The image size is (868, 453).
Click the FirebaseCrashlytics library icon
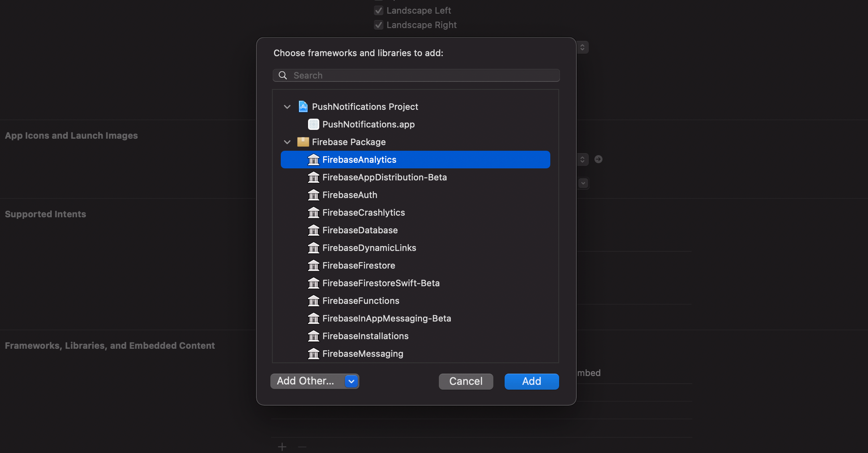[313, 212]
